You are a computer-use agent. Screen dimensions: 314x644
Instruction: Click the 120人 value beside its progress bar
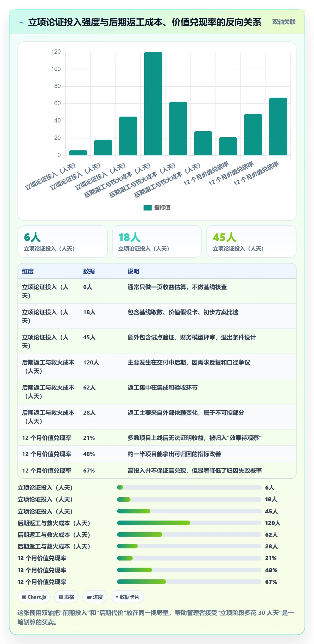(x=273, y=523)
